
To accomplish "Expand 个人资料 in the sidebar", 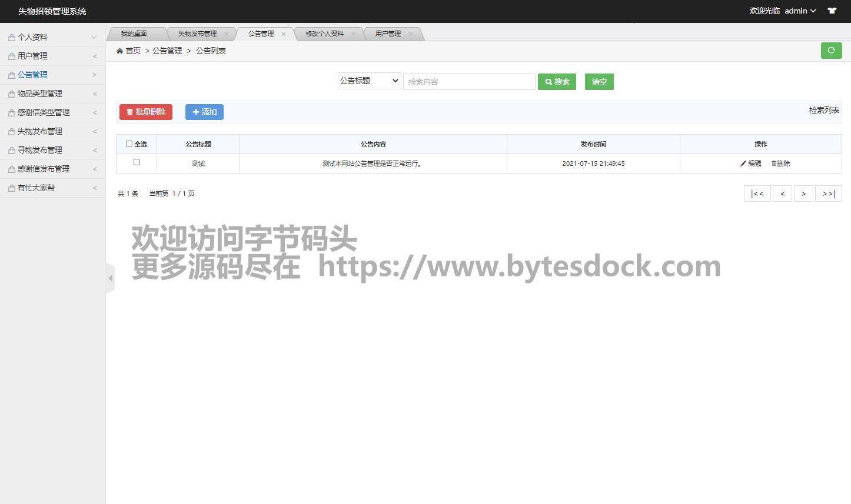I will (53, 37).
